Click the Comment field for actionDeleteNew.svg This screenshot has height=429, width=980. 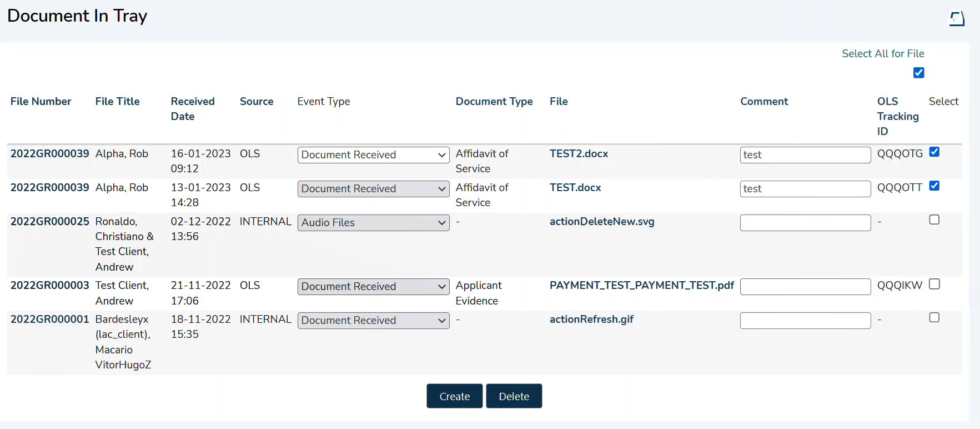805,223
